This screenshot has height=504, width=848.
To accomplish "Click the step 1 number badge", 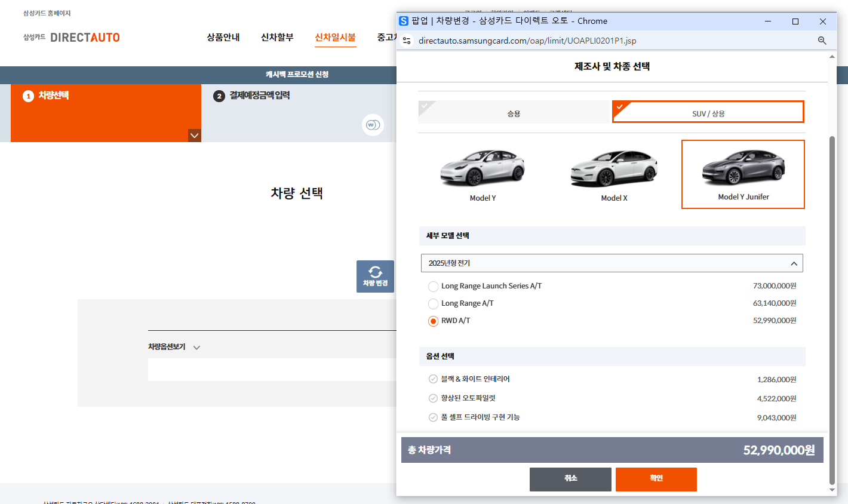I will coord(28,96).
